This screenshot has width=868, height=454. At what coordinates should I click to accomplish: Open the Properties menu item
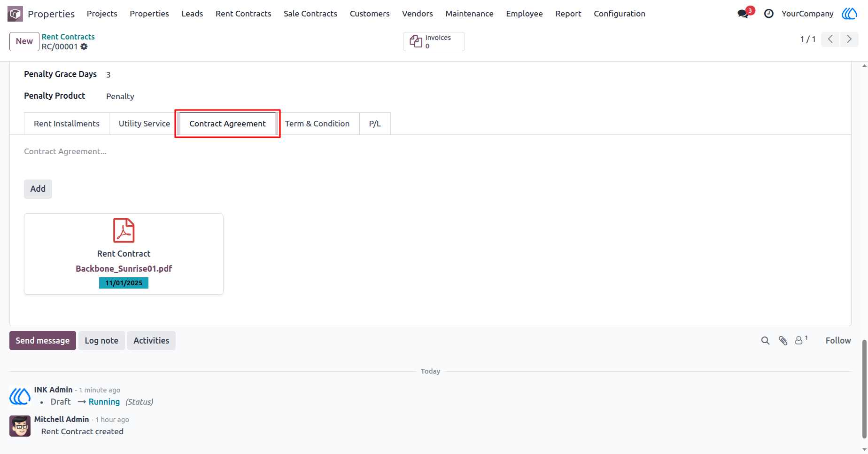tap(149, 14)
